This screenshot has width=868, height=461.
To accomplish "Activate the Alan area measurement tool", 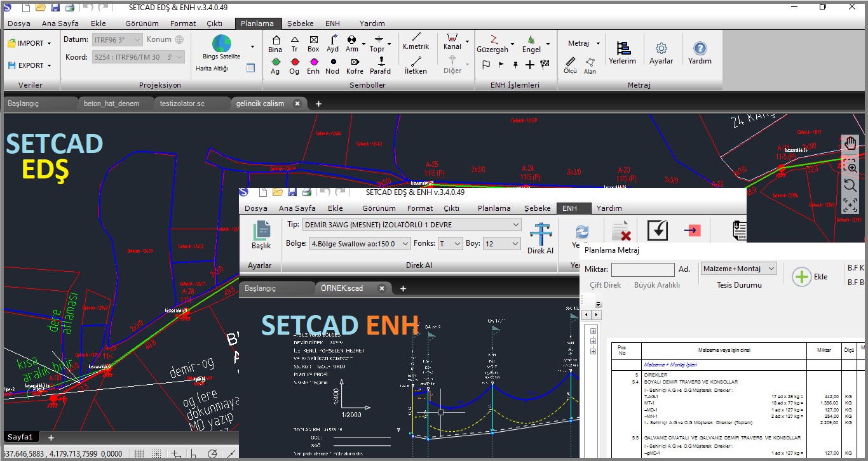I will tap(590, 65).
